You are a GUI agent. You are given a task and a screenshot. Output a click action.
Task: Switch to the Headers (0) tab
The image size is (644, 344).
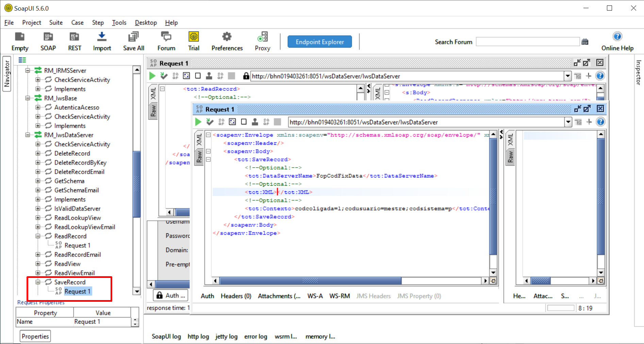pos(236,296)
